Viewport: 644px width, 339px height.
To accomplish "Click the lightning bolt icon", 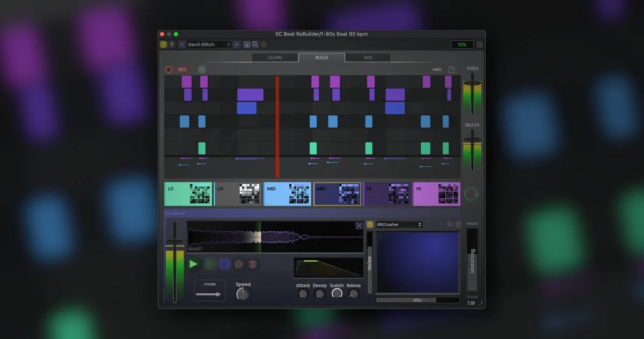I will pyautogui.click(x=172, y=45).
